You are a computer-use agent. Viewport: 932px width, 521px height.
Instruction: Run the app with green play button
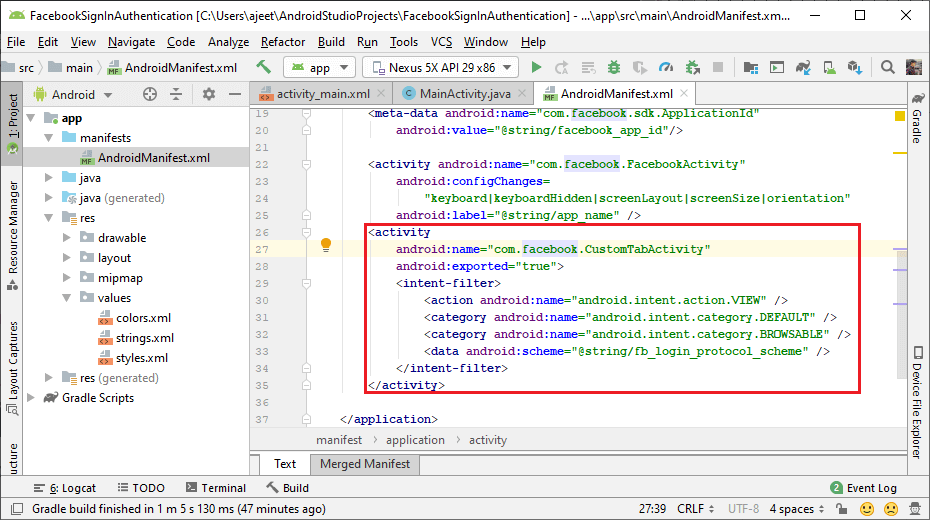coord(536,67)
